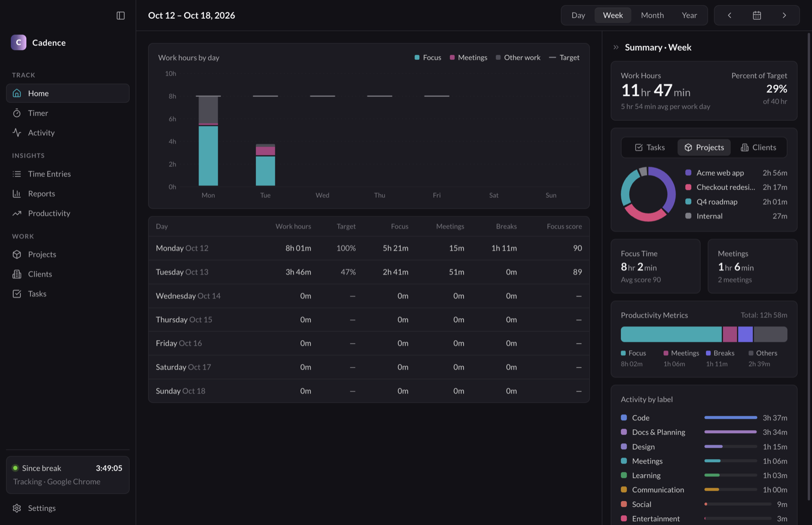
Task: Click the Monday stacked bar in chart
Action: [x=208, y=141]
